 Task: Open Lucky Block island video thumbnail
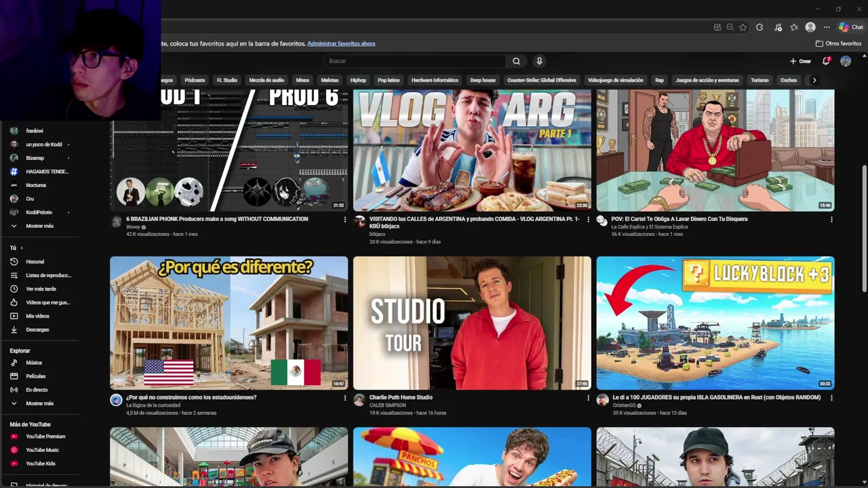[715, 323]
